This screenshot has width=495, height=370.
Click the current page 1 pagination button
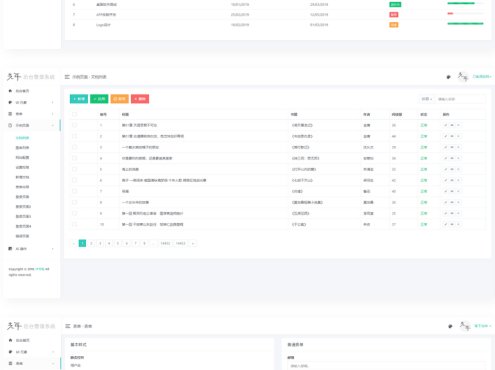[x=82, y=243]
